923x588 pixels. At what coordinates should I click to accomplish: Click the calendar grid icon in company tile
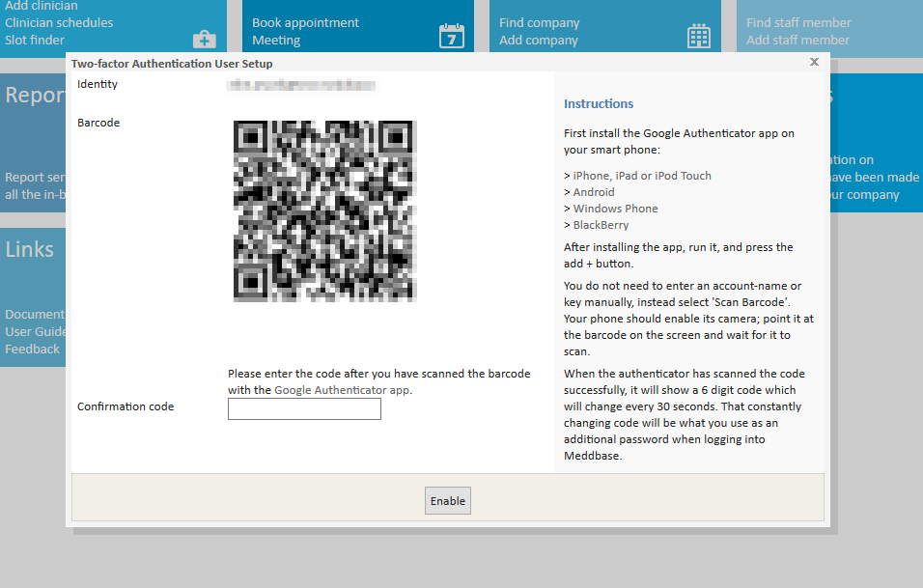click(699, 36)
